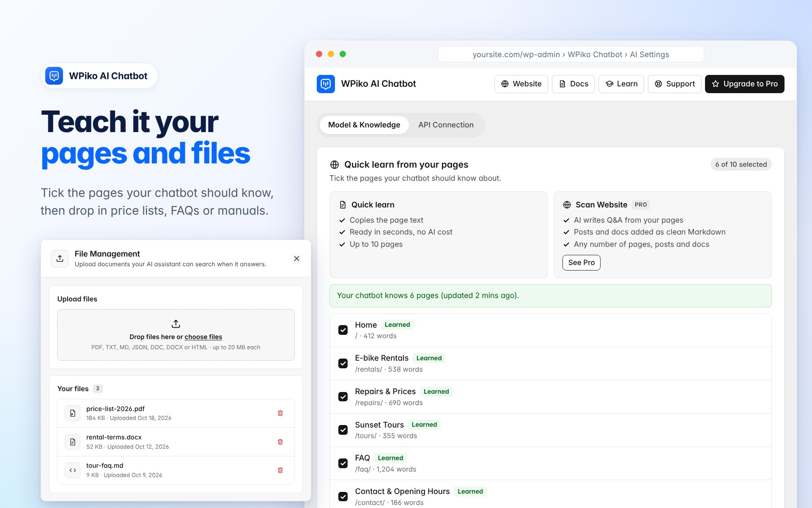Uncheck the Home page checkbox

coord(343,330)
